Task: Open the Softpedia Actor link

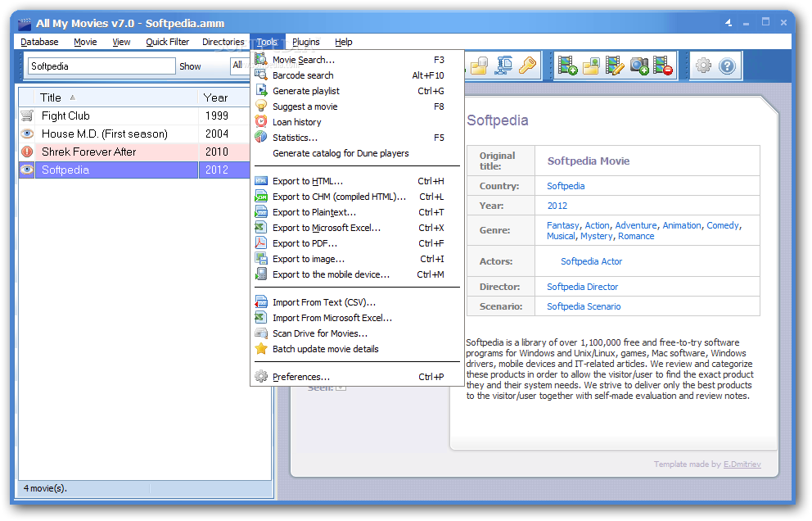Action: click(591, 261)
